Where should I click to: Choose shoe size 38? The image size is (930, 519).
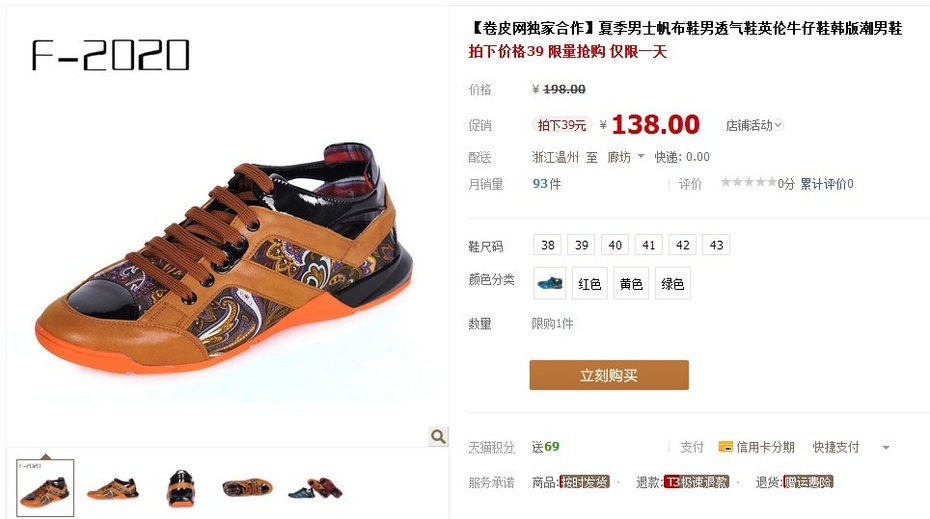[547, 245]
